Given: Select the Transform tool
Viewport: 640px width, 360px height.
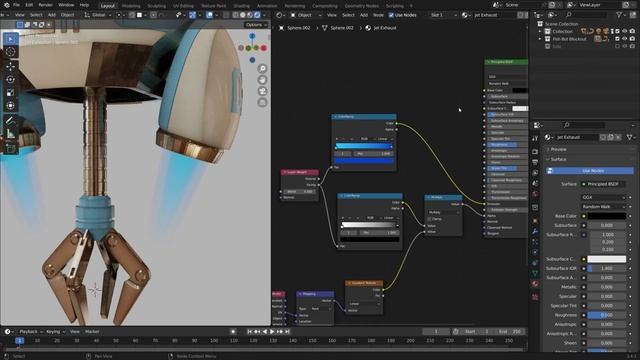Looking at the screenshot, I should click(x=11, y=106).
